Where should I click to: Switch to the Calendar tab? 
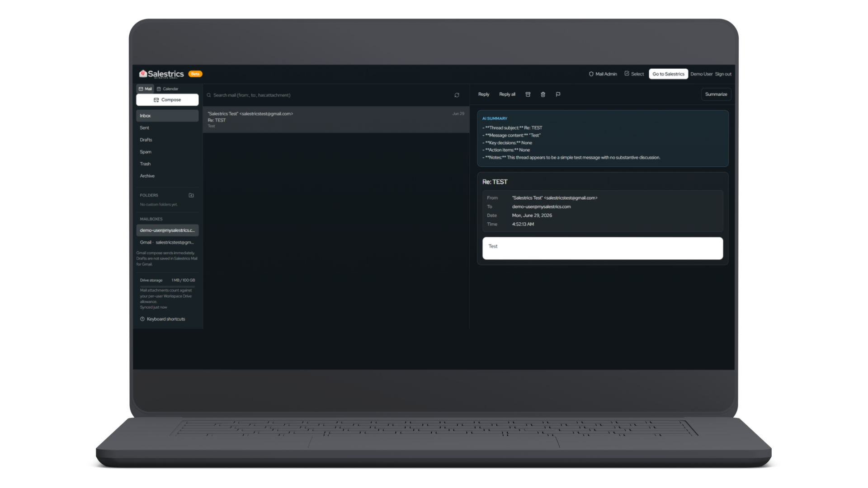(167, 89)
